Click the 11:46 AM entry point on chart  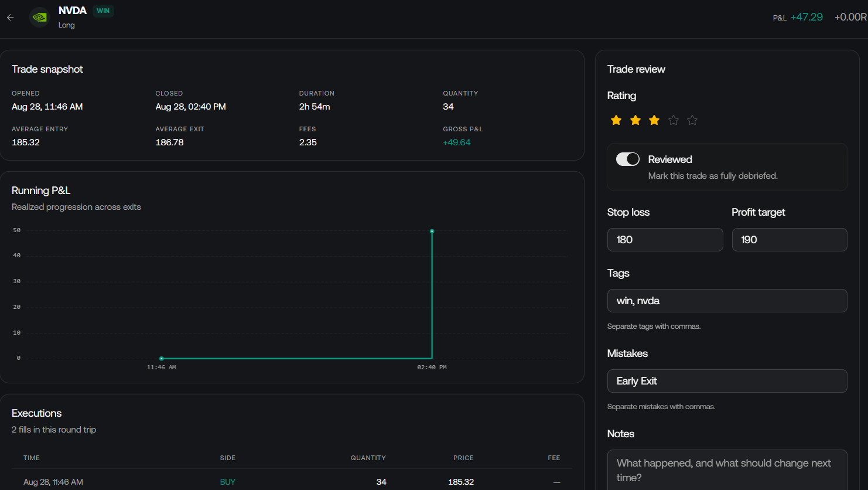tap(162, 359)
